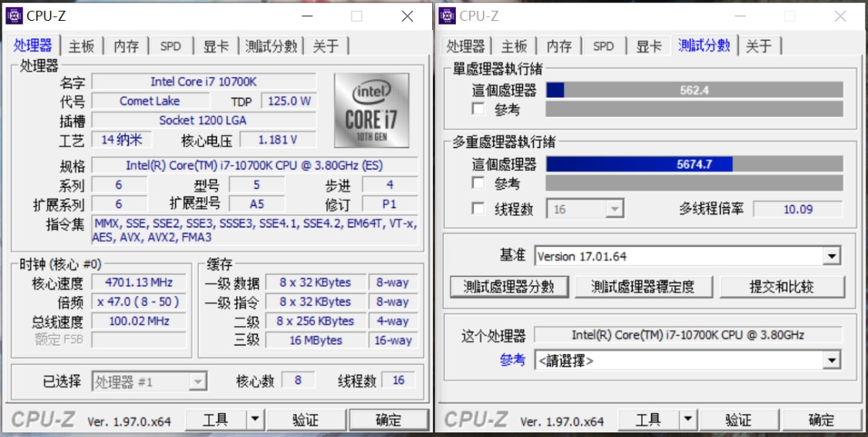Click the Intel Core i7 10th Gen logo
This screenshot has height=437, width=868.
click(x=371, y=110)
